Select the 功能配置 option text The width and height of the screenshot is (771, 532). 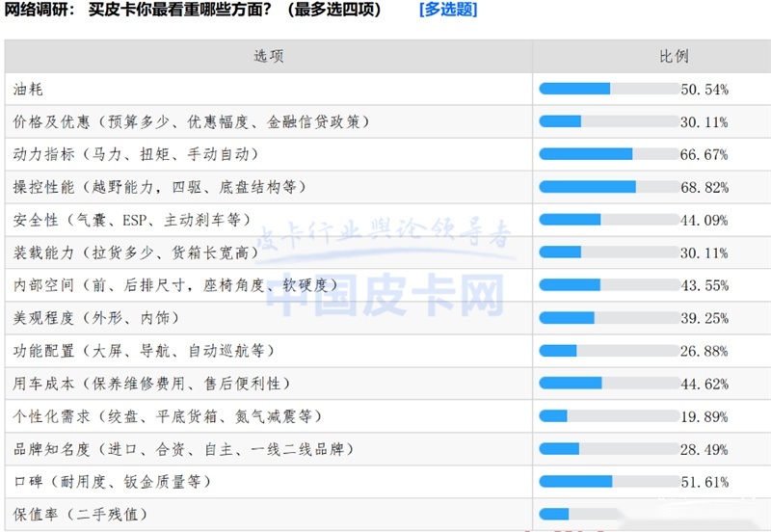144,351
